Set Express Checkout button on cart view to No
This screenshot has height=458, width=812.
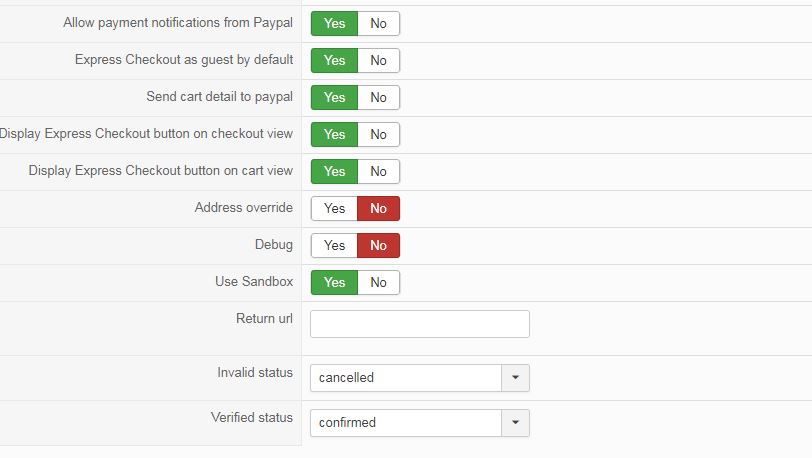pos(378,171)
